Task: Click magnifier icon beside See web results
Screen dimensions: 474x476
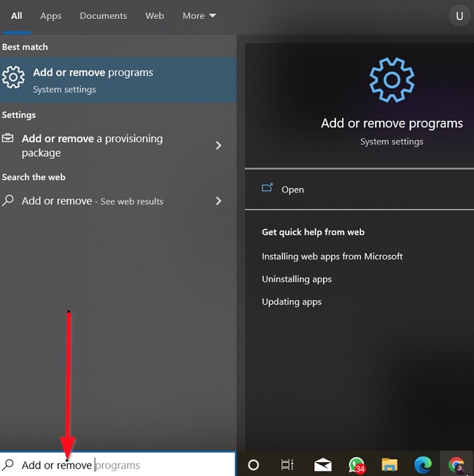Action: pyautogui.click(x=8, y=200)
